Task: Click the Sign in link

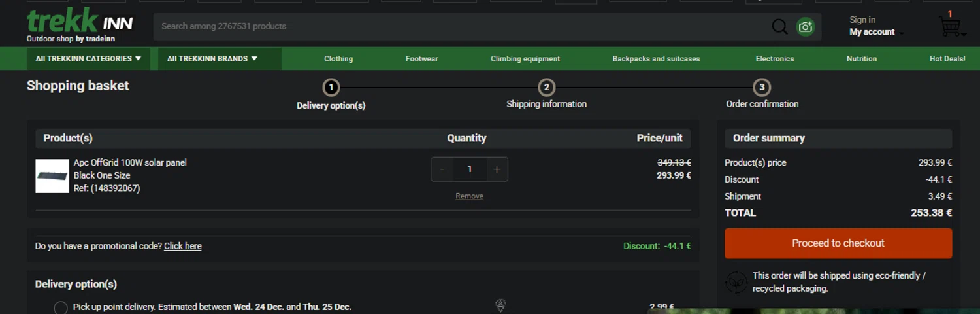Action: (862, 20)
